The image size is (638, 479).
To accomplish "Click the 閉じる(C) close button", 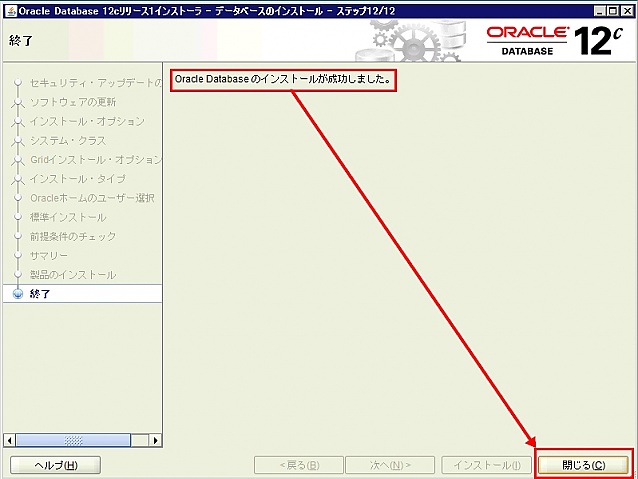I will (583, 465).
